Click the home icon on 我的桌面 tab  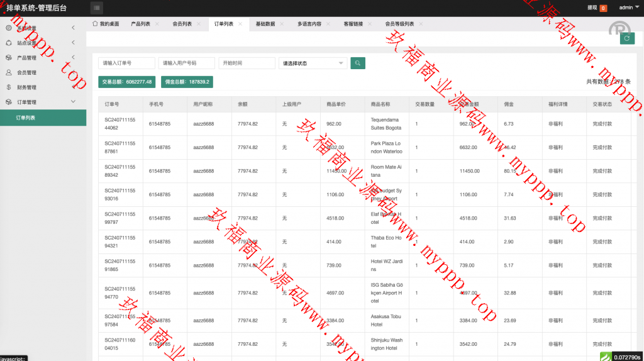[95, 24]
